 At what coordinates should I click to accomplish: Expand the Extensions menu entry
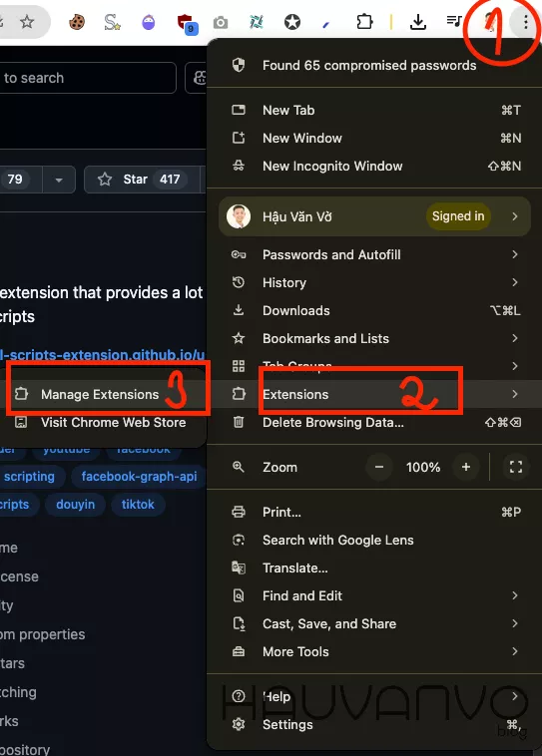coord(374,394)
